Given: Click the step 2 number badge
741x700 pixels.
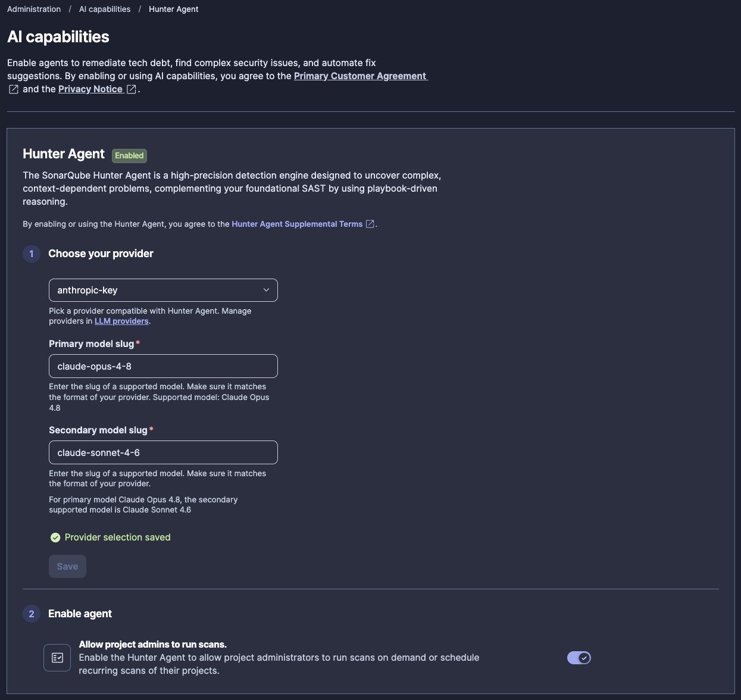Looking at the screenshot, I should 32,614.
